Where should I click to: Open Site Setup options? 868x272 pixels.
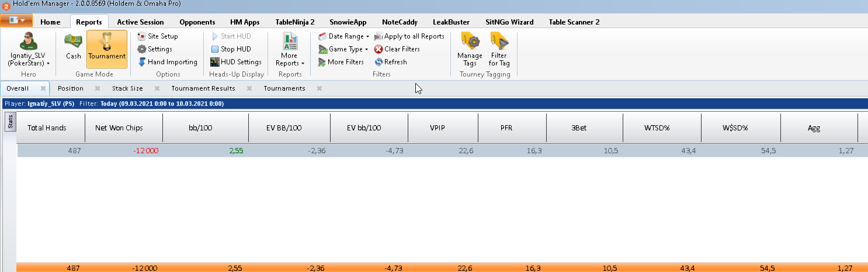coord(158,36)
